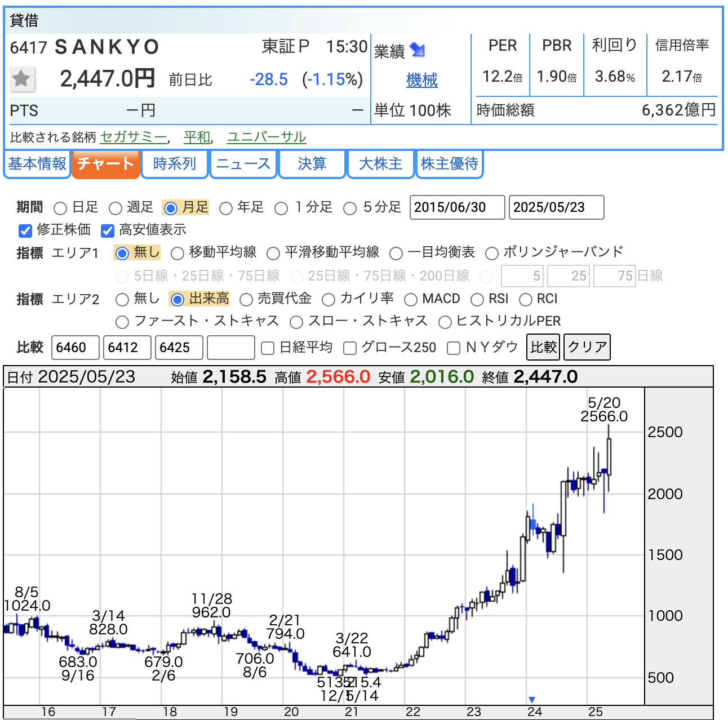
Task: Select 無し for エリア2 indicator
Action: 122,299
